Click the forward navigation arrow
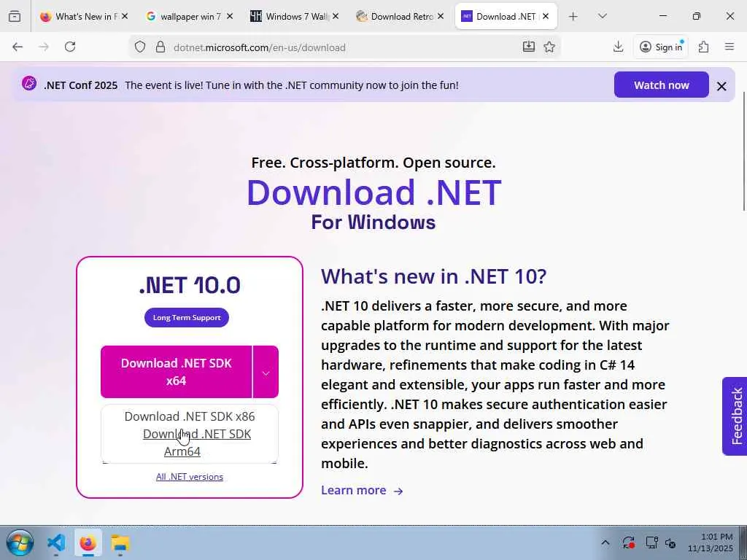Screen dimensions: 747x560 44,47
